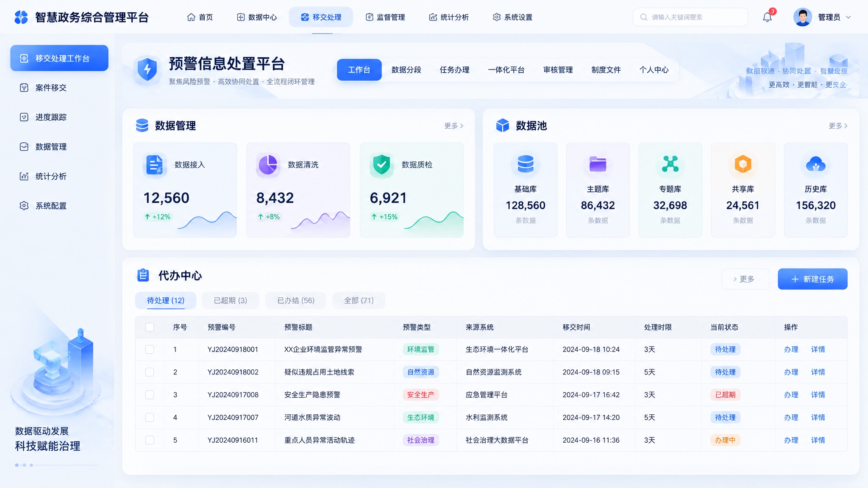Click the 新建任务 button

(812, 279)
